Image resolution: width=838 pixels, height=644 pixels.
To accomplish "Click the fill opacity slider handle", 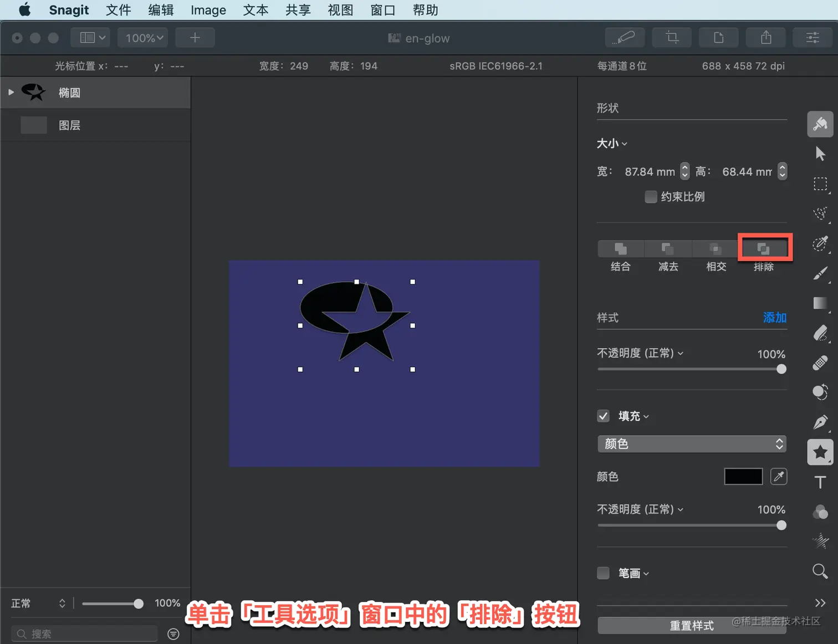I will pyautogui.click(x=781, y=525).
